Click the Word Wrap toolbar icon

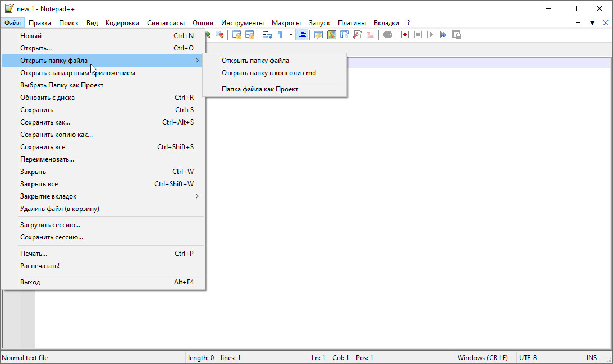pyautogui.click(x=267, y=35)
